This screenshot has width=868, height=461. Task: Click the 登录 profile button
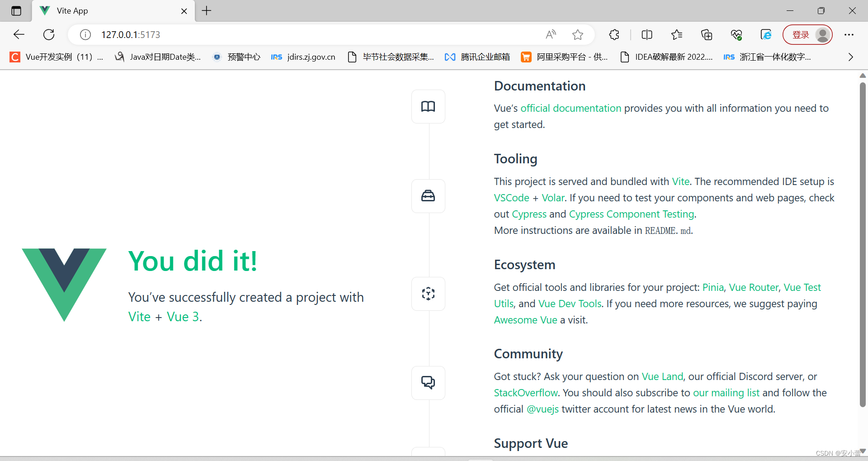(807, 34)
